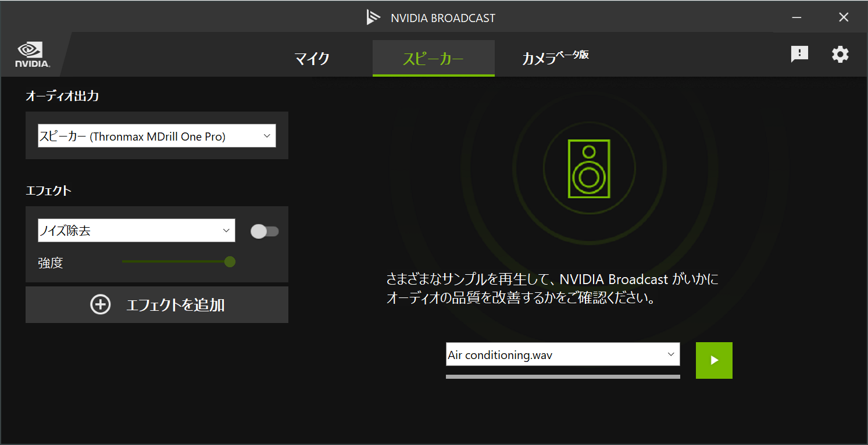The height and width of the screenshot is (445, 868).
Task: Click the 強度 strength slider handle
Action: click(230, 261)
